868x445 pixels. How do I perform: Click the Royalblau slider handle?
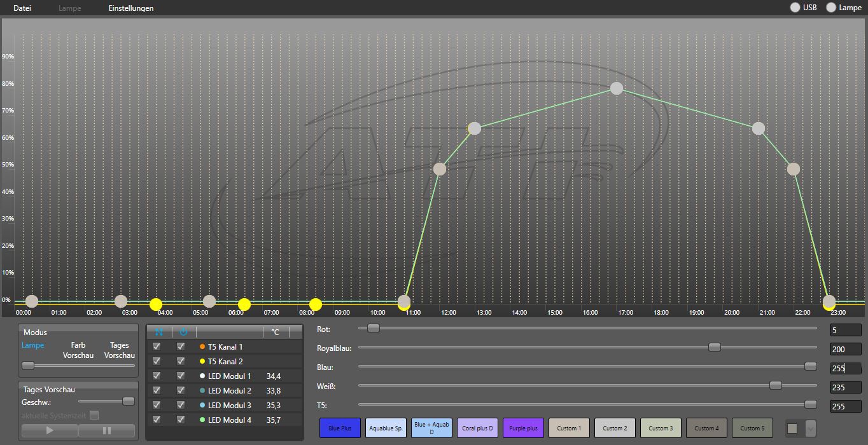click(715, 347)
